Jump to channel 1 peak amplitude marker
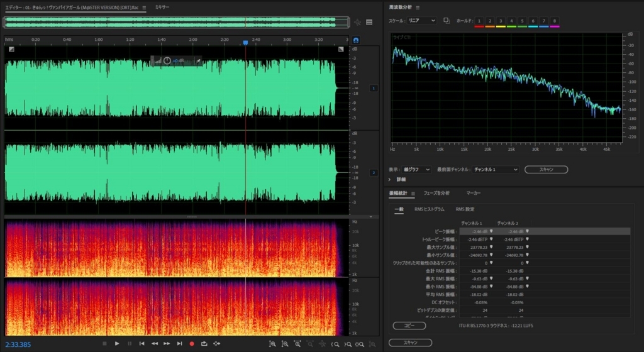The width and height of the screenshot is (644, 352). [491, 231]
